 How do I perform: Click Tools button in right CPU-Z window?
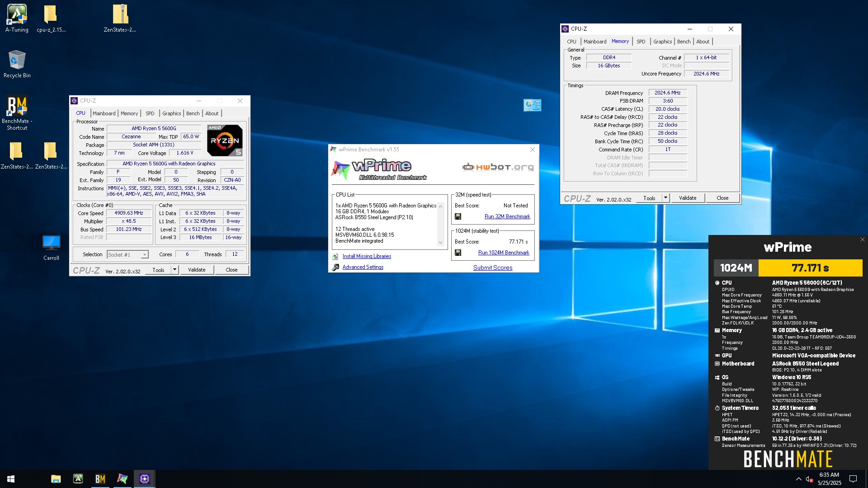tap(649, 198)
